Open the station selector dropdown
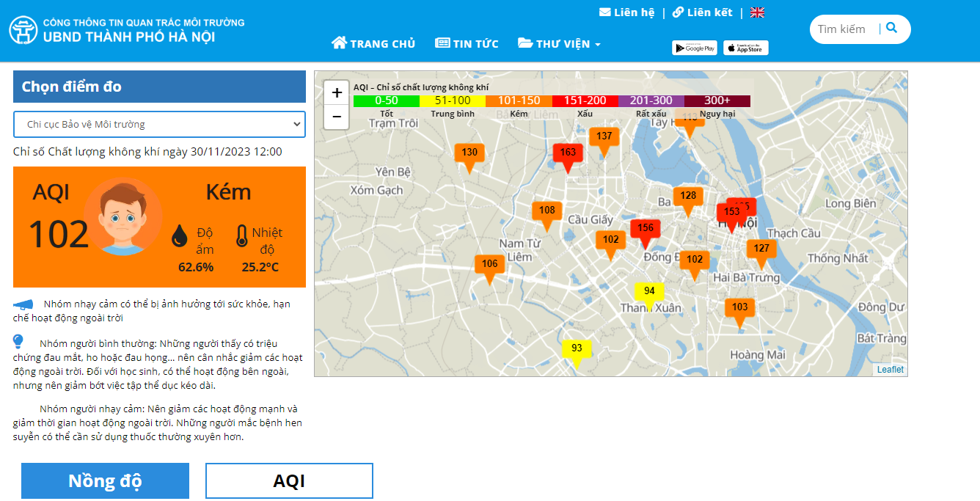 (x=159, y=125)
